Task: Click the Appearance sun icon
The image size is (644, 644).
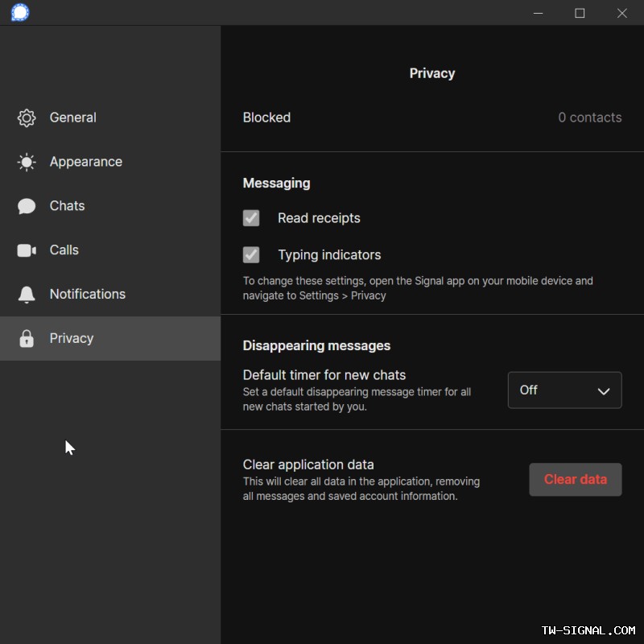Action: click(x=27, y=163)
